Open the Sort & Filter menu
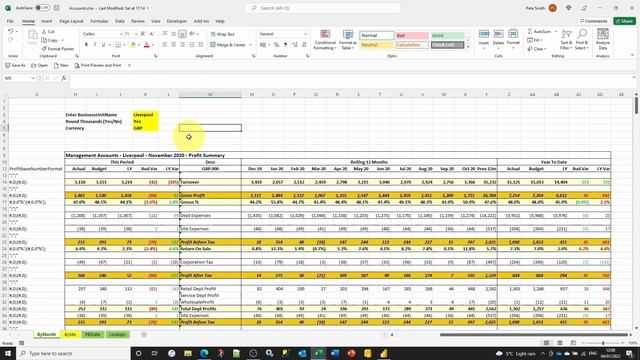This screenshot has height=360, width=640. click(566, 40)
